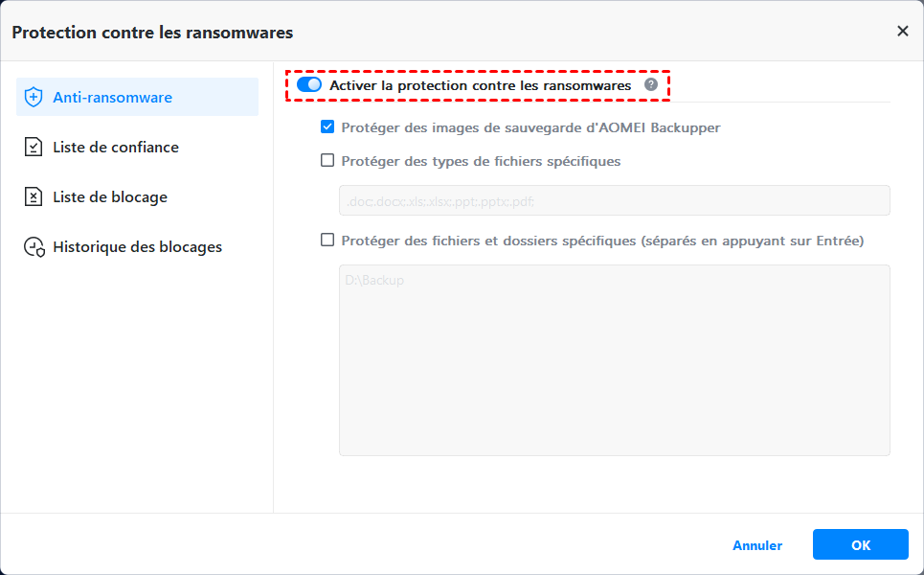Click the Liste de blocage file icon
Screen dimensions: 924x575
pyautogui.click(x=34, y=196)
